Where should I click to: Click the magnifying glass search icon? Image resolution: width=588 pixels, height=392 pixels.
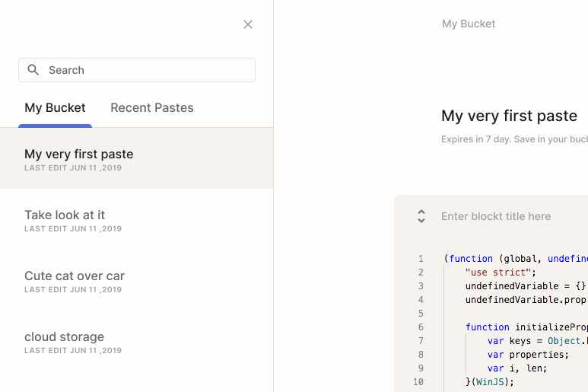click(33, 70)
